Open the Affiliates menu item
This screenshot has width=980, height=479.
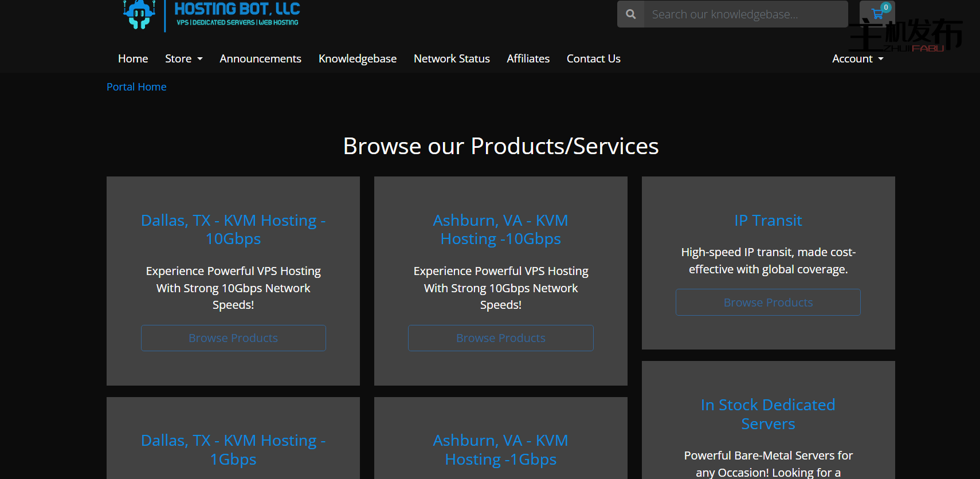click(x=528, y=58)
